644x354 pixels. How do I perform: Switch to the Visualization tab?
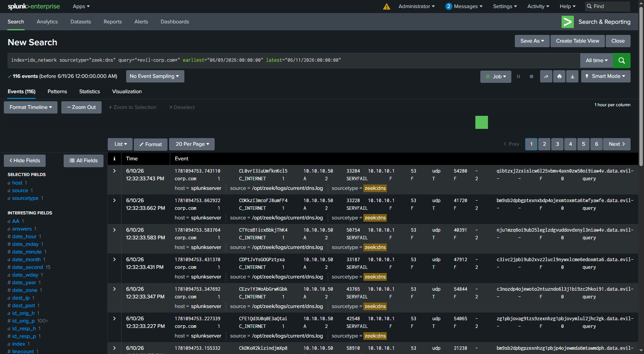coord(127,92)
